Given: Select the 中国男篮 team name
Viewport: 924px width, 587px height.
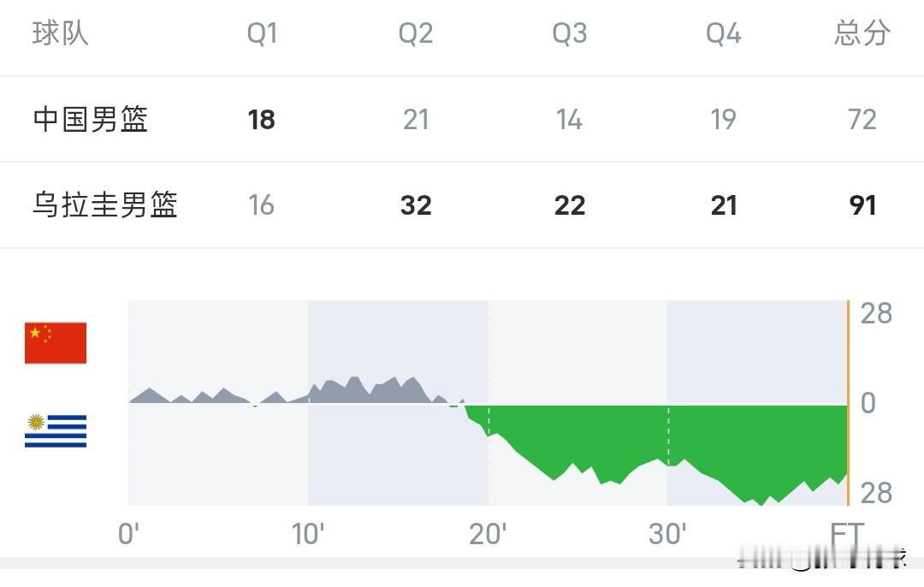Looking at the screenshot, I should (90, 119).
